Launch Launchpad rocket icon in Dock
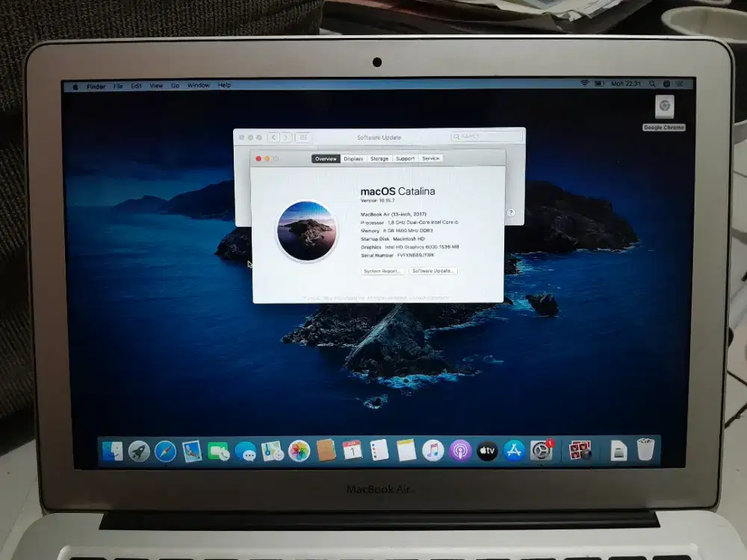747x560 pixels. (x=139, y=451)
